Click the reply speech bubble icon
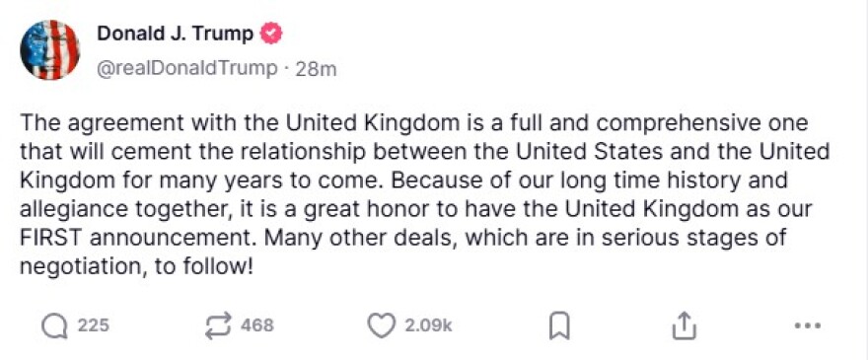Viewport: 868px width, 360px height. (55, 325)
